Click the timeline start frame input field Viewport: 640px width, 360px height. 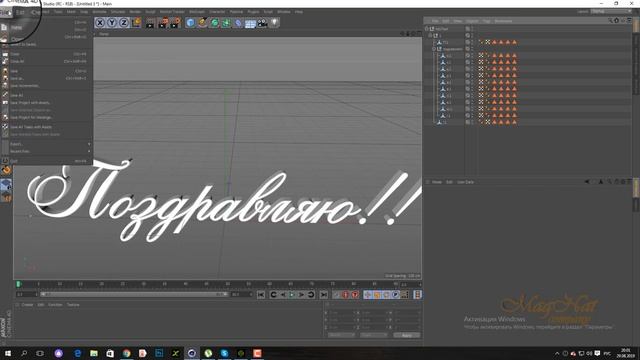(27, 294)
